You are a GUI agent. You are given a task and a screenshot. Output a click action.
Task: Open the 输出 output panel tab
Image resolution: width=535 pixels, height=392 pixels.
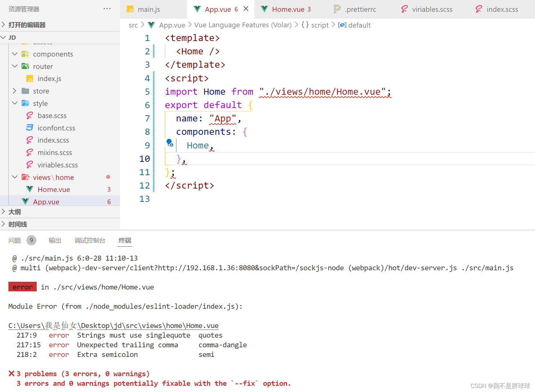coord(55,240)
